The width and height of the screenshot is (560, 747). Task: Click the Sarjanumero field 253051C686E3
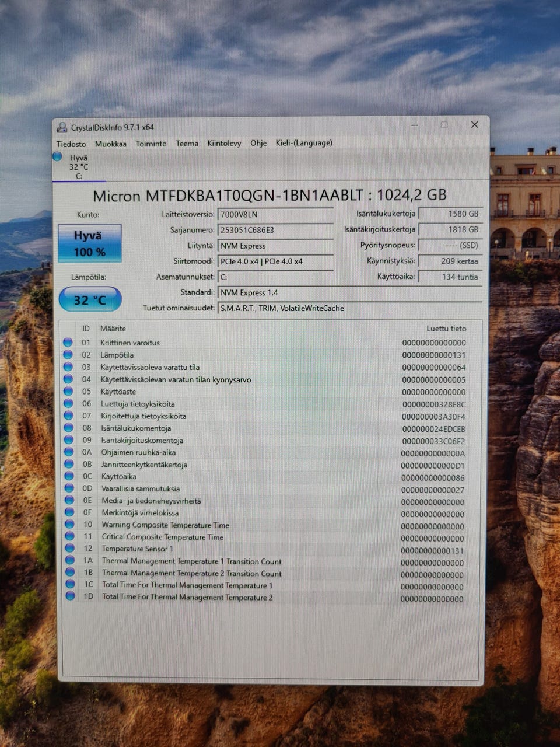pos(275,230)
